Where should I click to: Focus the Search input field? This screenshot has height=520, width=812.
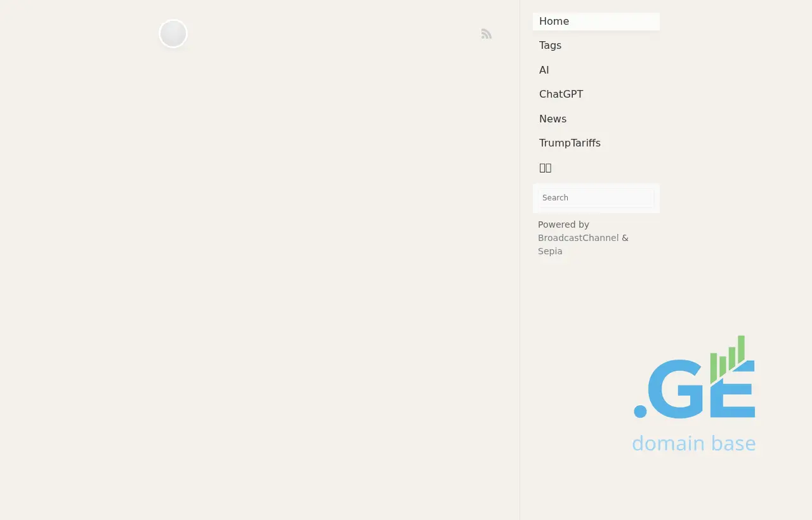tap(596, 198)
